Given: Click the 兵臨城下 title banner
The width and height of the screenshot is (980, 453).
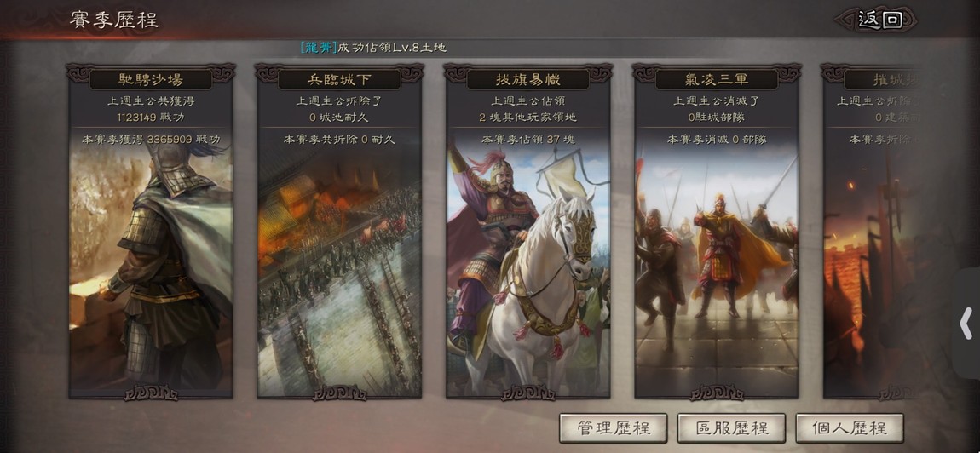Looking at the screenshot, I should (339, 79).
